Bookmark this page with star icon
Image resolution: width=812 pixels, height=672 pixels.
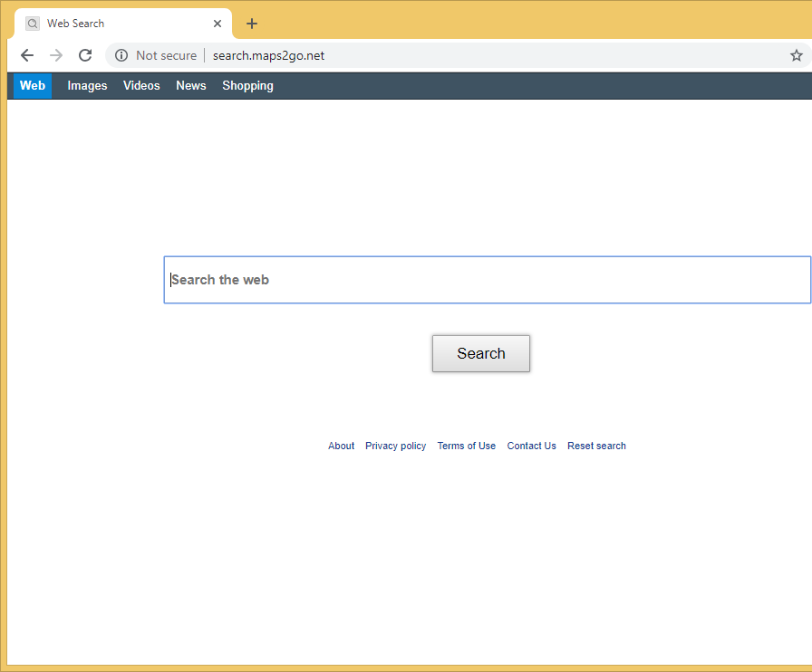[x=796, y=55]
